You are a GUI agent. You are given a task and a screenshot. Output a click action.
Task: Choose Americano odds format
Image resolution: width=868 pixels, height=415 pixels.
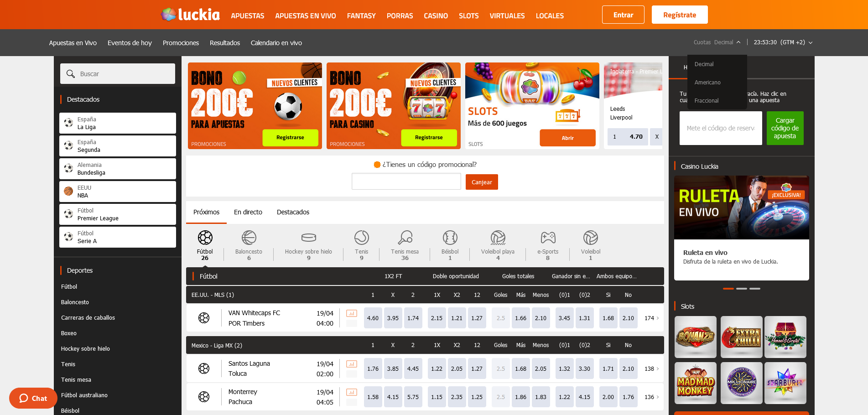click(707, 83)
